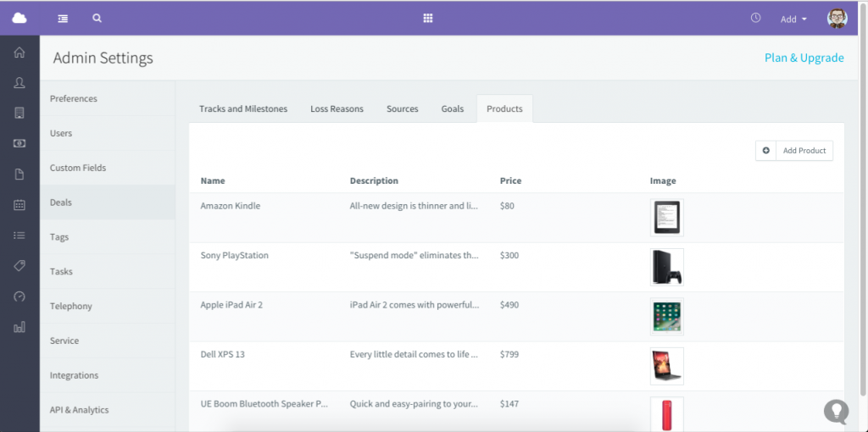Screen dimensions: 868x432
Task: Click the $80 price cell
Action: tap(507, 206)
